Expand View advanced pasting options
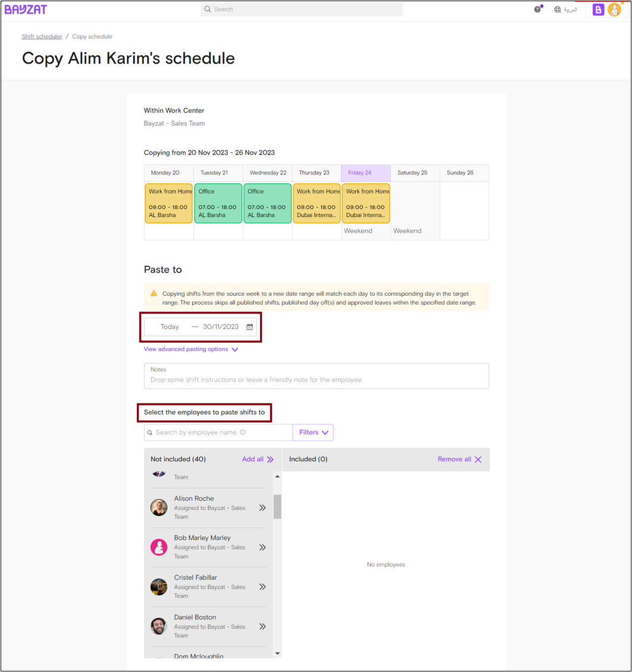Screen dimensions: 632x672 (190, 349)
